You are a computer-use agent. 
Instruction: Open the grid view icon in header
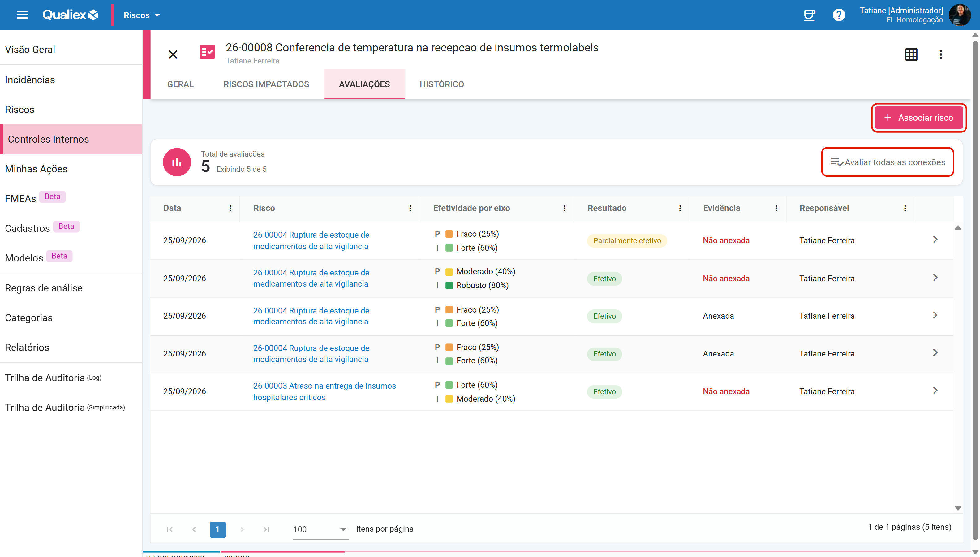click(911, 54)
